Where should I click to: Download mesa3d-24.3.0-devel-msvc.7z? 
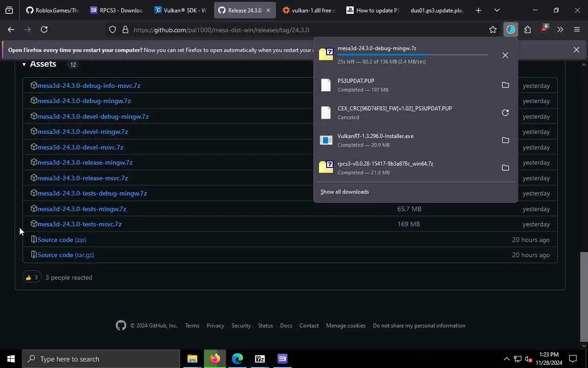[x=80, y=147]
